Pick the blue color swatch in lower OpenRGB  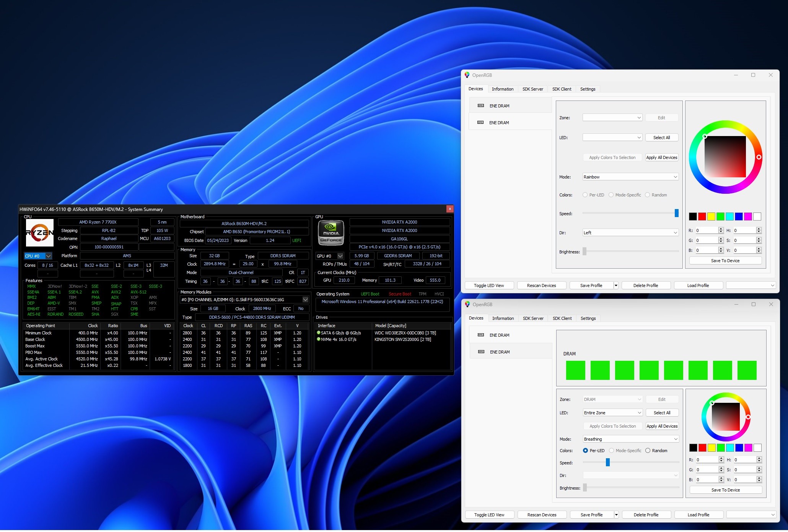(739, 448)
